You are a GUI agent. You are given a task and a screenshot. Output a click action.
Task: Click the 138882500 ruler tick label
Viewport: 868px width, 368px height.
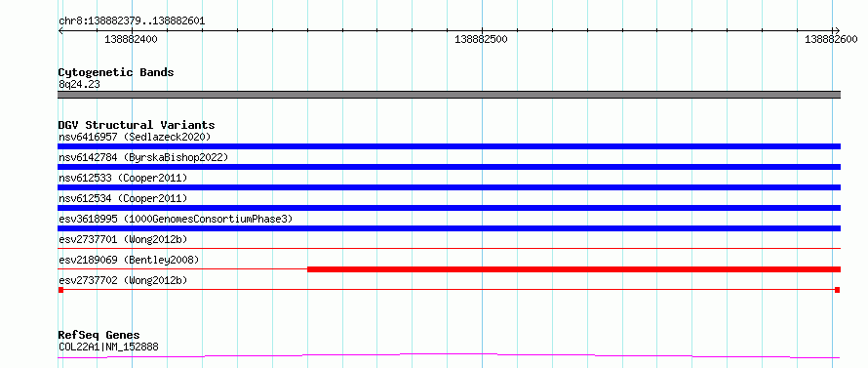click(x=481, y=39)
